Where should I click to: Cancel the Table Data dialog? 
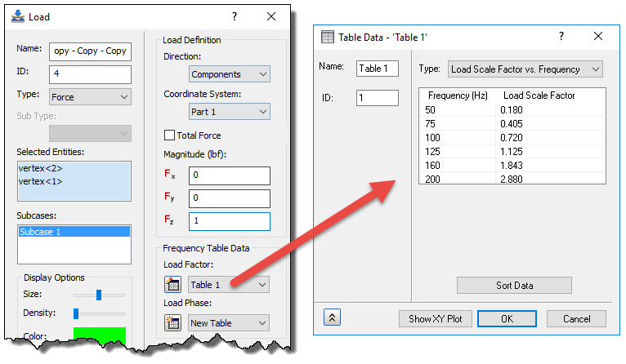(576, 319)
